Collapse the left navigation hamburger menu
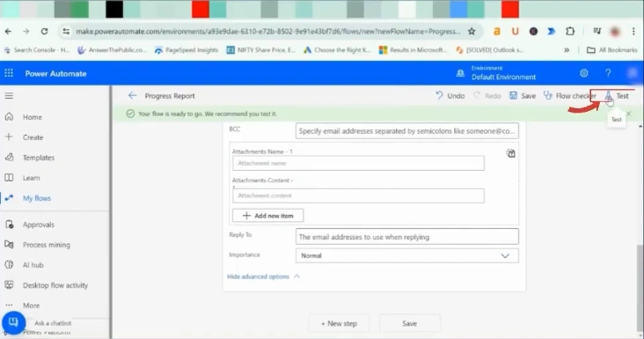 (9, 96)
